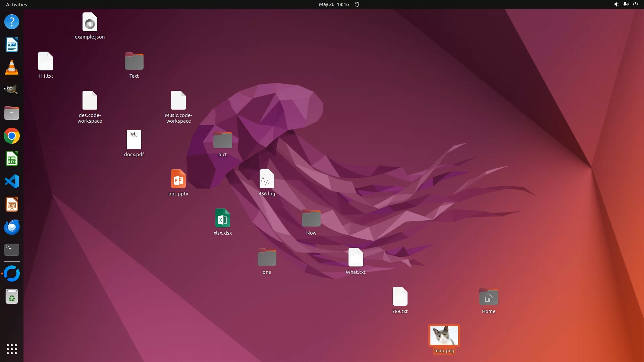Open Terminal from the dock
Screen dimensions: 644x362
(x=12, y=250)
